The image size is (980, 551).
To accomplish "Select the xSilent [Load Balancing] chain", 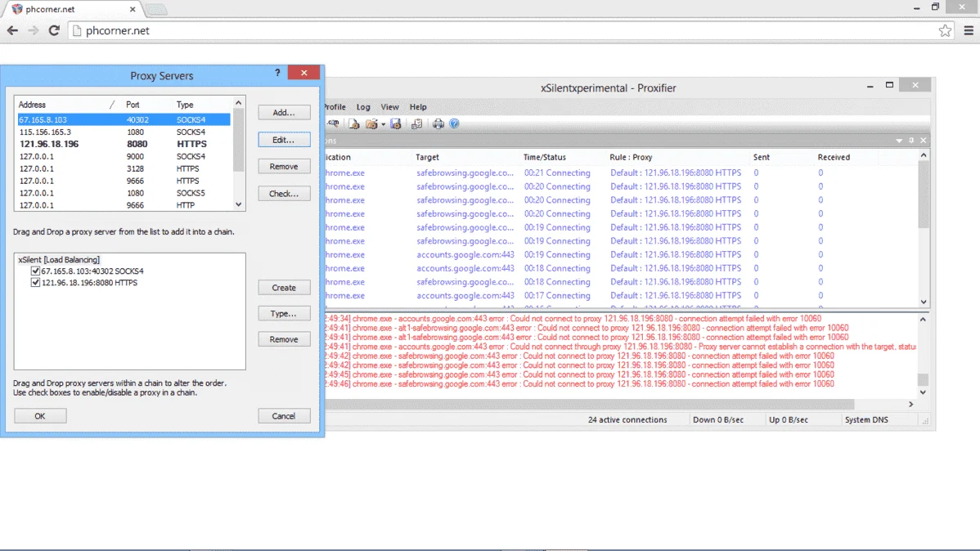I will tap(59, 259).
